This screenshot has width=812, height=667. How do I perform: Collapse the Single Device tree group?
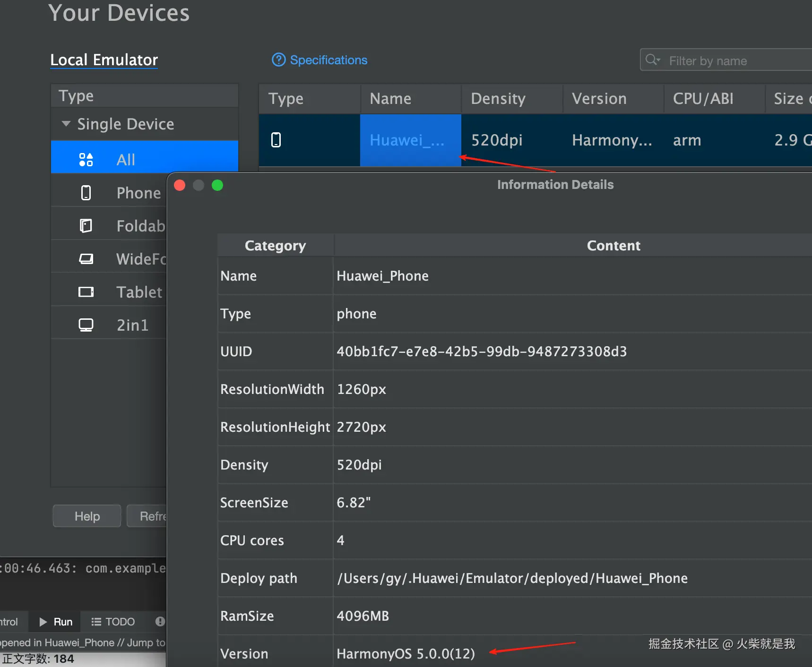[66, 124]
